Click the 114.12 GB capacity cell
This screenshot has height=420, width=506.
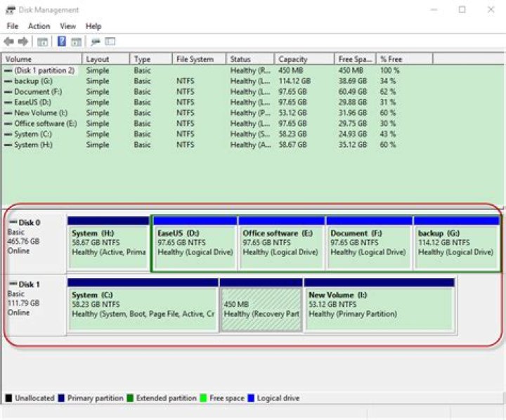[294, 81]
